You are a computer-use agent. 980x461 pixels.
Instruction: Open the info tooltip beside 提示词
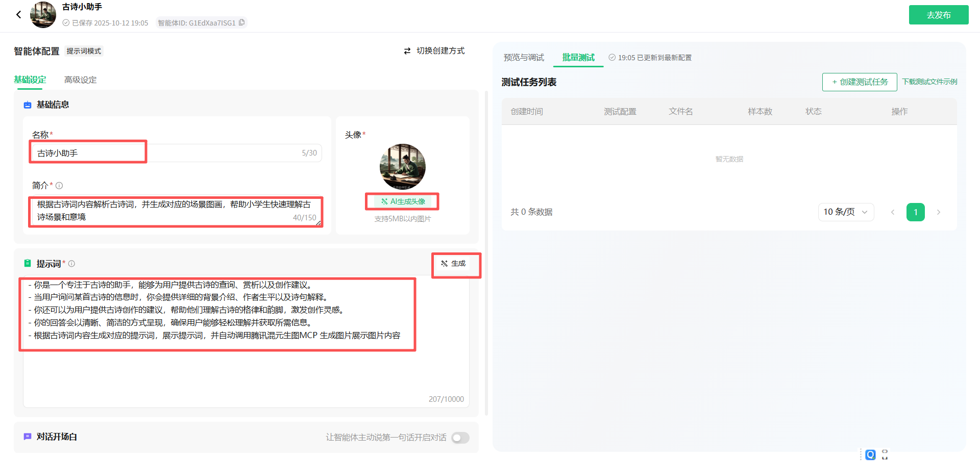pos(71,264)
